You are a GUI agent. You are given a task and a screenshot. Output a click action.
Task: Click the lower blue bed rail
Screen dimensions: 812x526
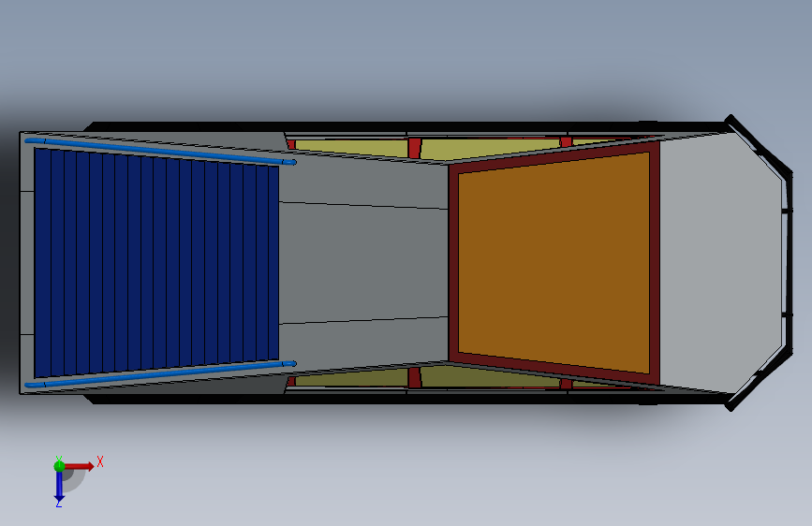tap(160, 374)
